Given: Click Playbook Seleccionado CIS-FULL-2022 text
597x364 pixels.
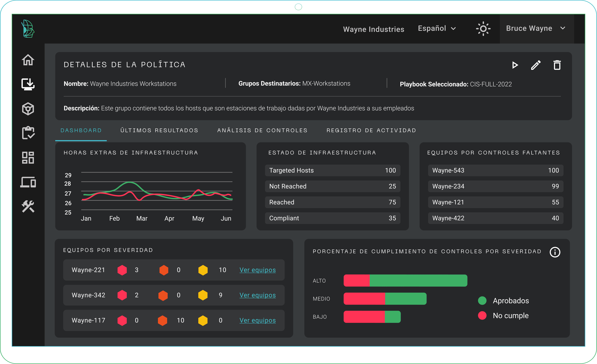Looking at the screenshot, I should [x=456, y=84].
